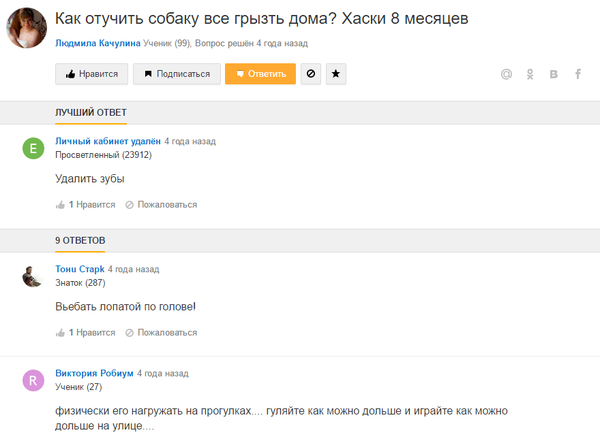
Task: Open 'Личный кабинет удалён' profile link
Action: pyautogui.click(x=108, y=142)
